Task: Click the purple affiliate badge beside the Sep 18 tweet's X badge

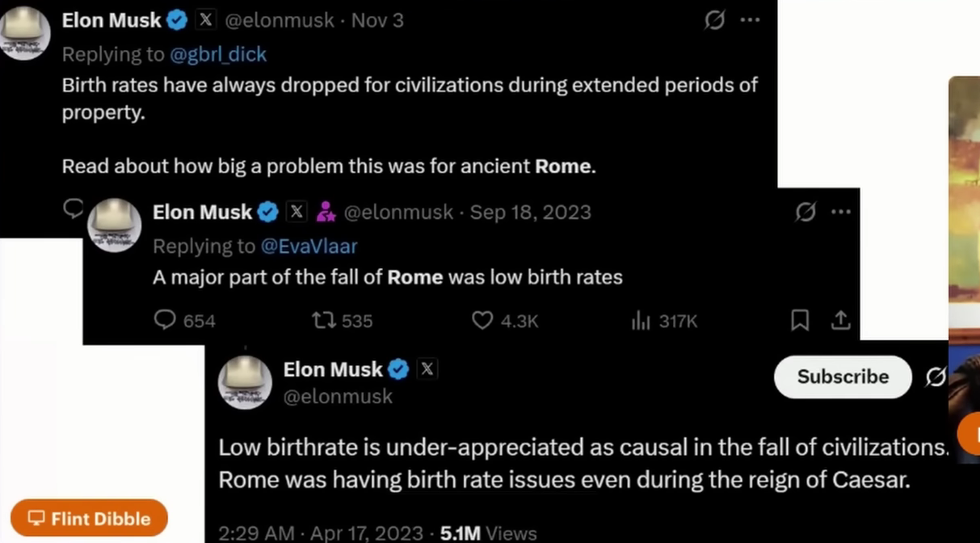Action: [x=326, y=212]
